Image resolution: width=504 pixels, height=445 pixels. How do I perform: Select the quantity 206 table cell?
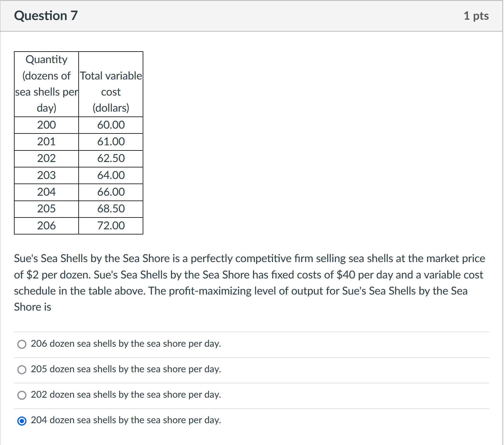coord(46,225)
